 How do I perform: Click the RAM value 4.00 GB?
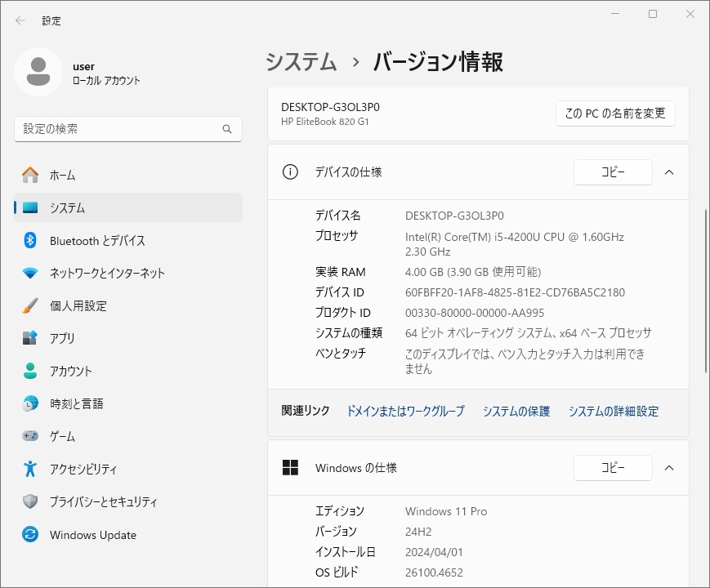(473, 272)
